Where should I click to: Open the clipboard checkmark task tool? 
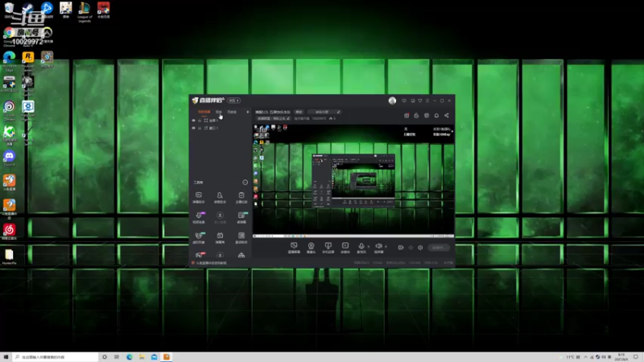241,197
